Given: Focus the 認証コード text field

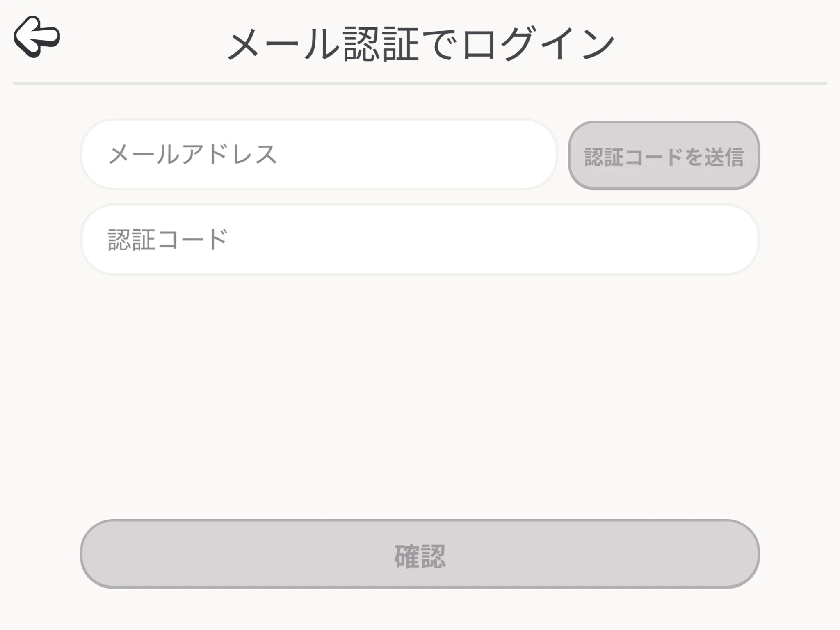Looking at the screenshot, I should (x=420, y=240).
